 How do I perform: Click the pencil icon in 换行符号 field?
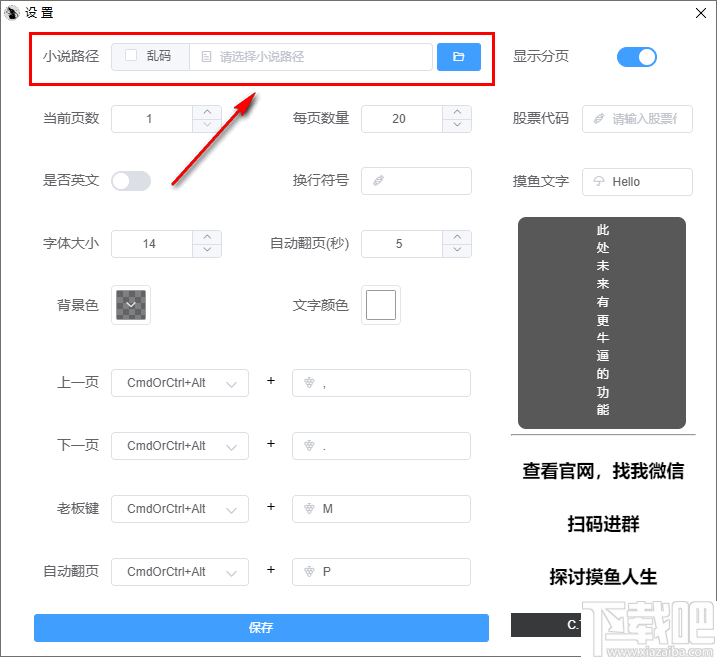point(378,181)
